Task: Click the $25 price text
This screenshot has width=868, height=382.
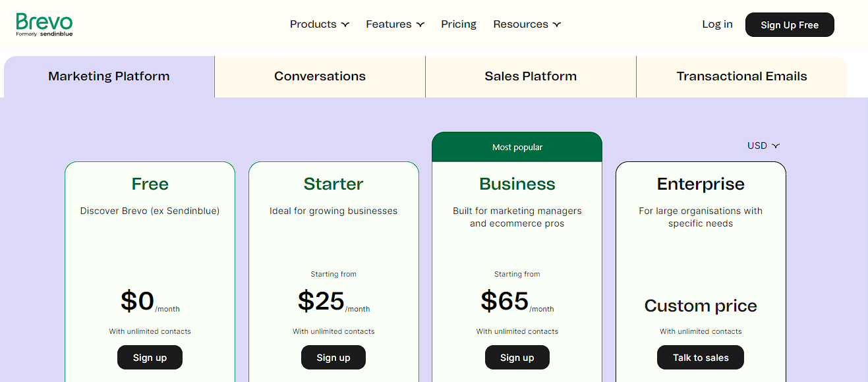Action: point(321,301)
